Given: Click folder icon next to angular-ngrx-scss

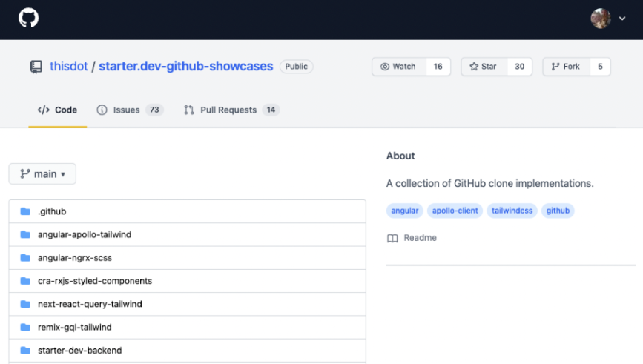Looking at the screenshot, I should (x=25, y=257).
